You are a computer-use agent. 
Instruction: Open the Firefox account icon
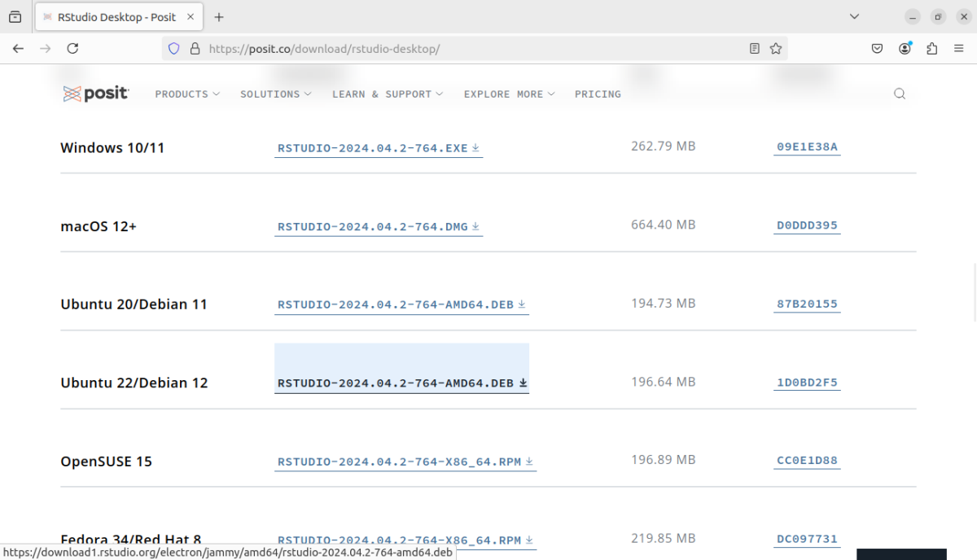pyautogui.click(x=905, y=49)
